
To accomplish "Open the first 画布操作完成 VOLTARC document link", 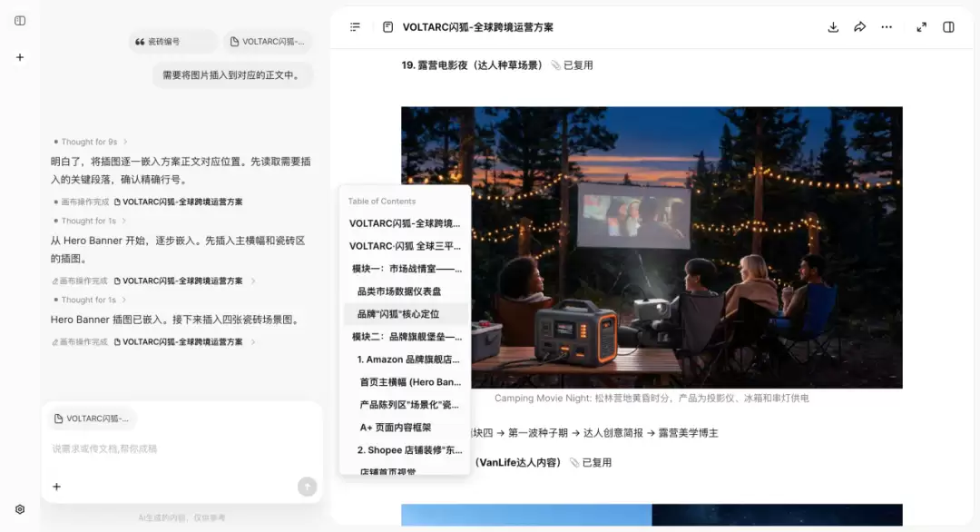I will (178, 202).
